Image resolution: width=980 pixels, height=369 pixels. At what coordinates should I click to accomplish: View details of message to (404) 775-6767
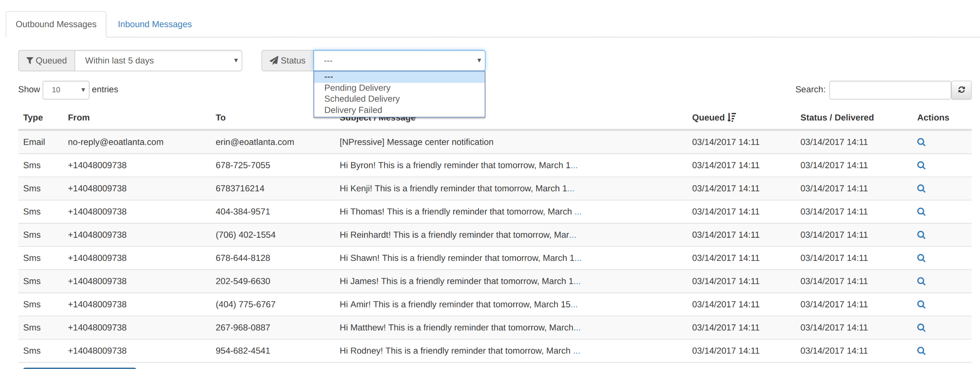point(921,305)
